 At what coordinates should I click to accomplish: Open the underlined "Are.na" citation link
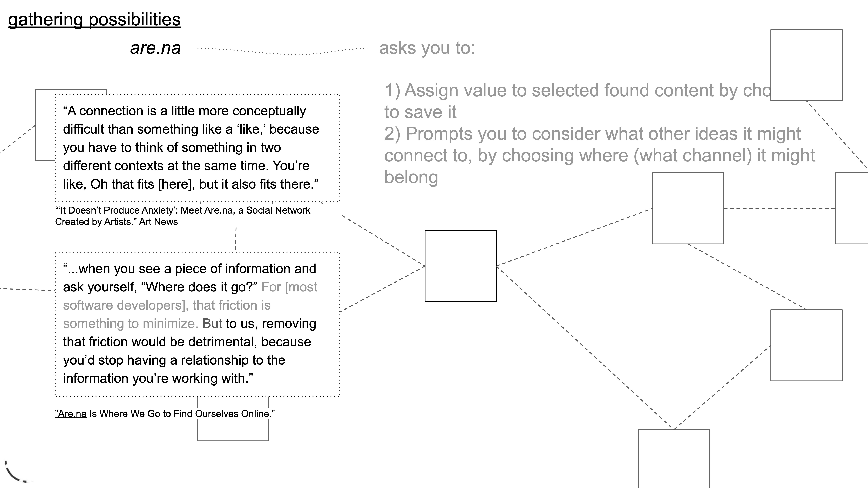click(71, 414)
